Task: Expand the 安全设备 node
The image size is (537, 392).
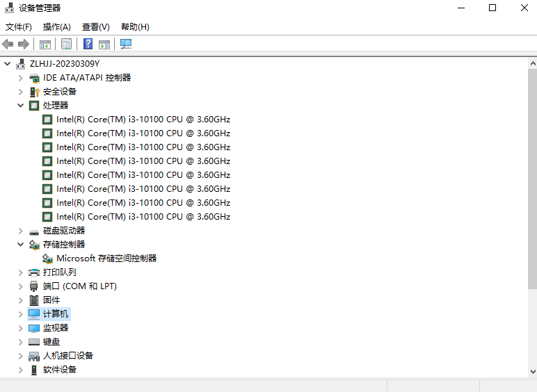Action: pyautogui.click(x=21, y=92)
